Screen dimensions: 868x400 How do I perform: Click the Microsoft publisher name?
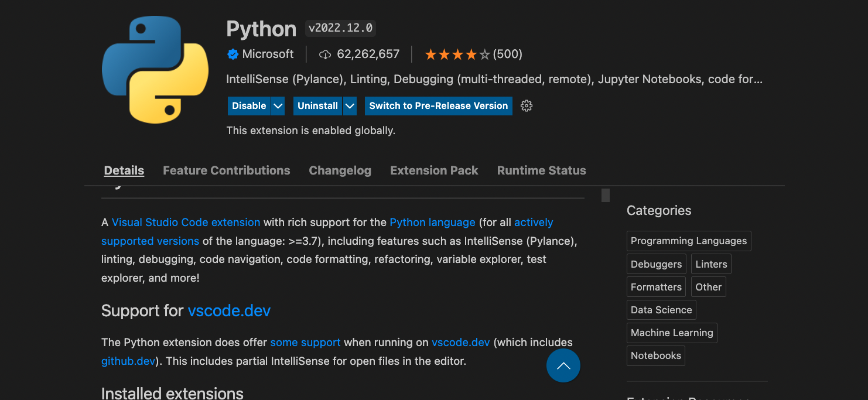(x=268, y=54)
